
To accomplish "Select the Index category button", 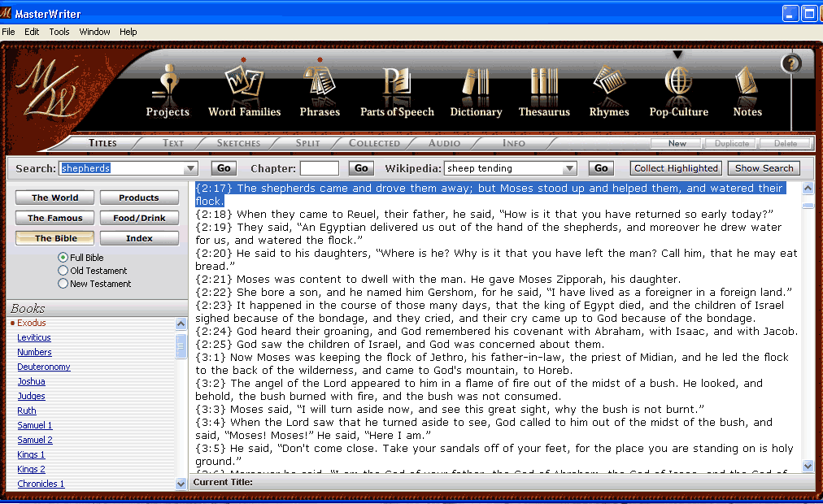I will coord(139,238).
